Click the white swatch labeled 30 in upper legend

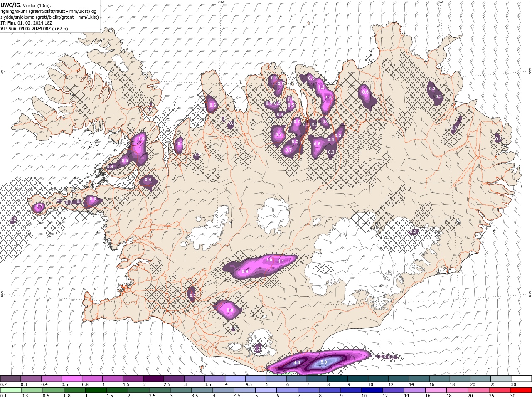click(x=521, y=379)
